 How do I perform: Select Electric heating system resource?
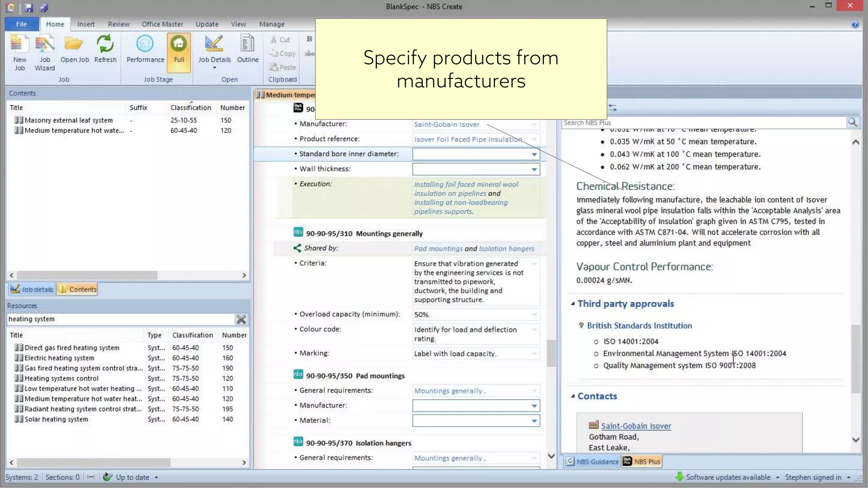127,358
